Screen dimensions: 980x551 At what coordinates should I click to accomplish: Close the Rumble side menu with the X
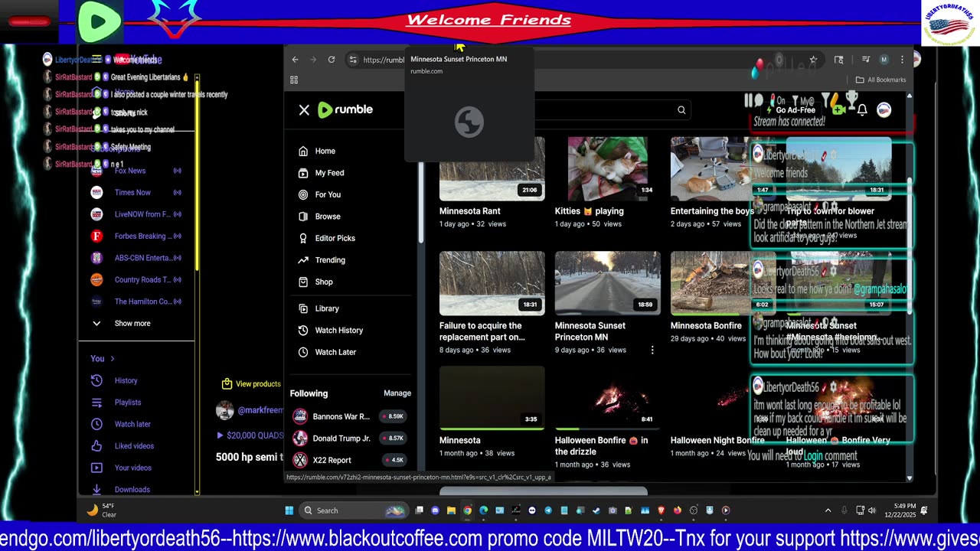pos(304,110)
